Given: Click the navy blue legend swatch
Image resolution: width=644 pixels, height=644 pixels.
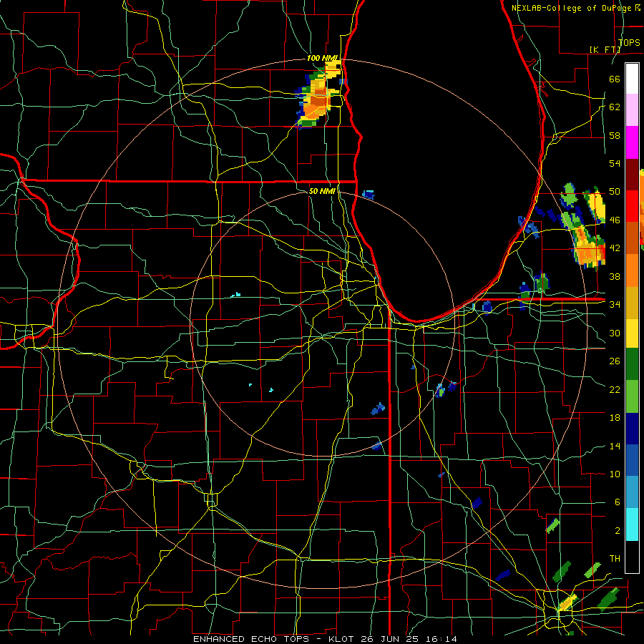Looking at the screenshot, I should [x=632, y=429].
